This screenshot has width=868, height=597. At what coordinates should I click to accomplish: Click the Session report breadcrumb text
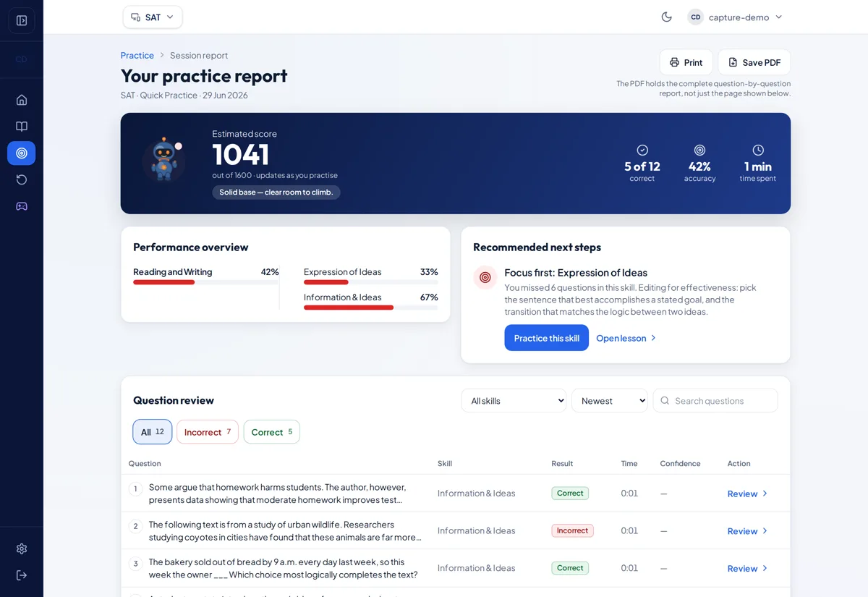[x=199, y=55]
